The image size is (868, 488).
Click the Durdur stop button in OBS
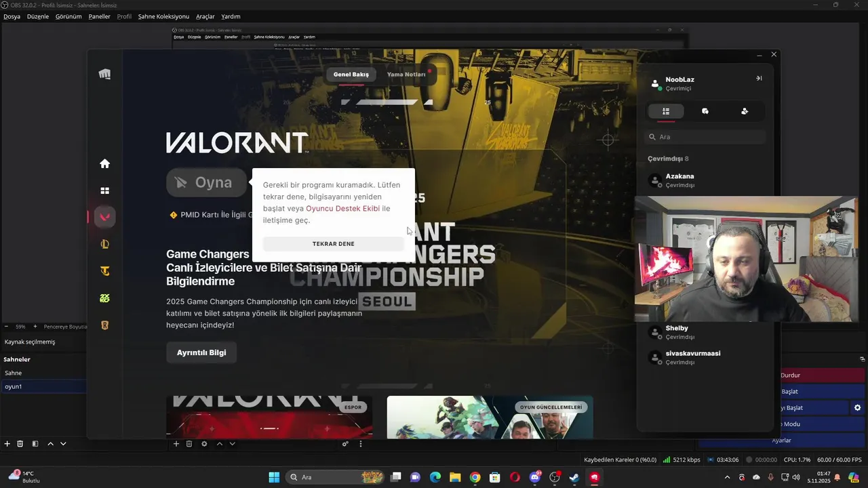pyautogui.click(x=823, y=375)
